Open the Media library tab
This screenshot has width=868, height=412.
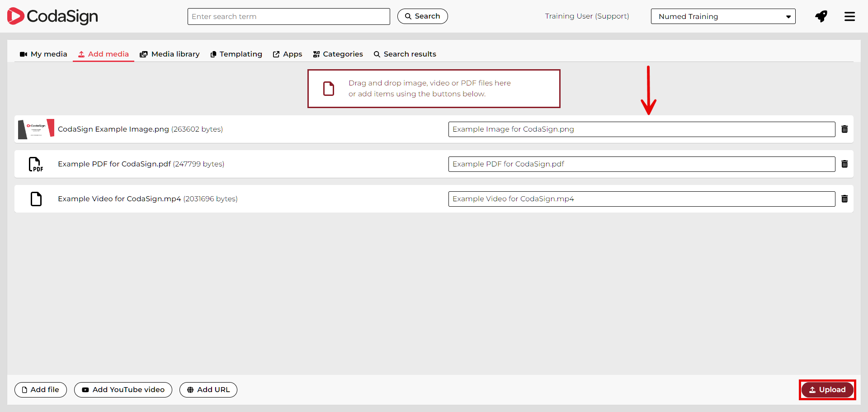tap(170, 54)
